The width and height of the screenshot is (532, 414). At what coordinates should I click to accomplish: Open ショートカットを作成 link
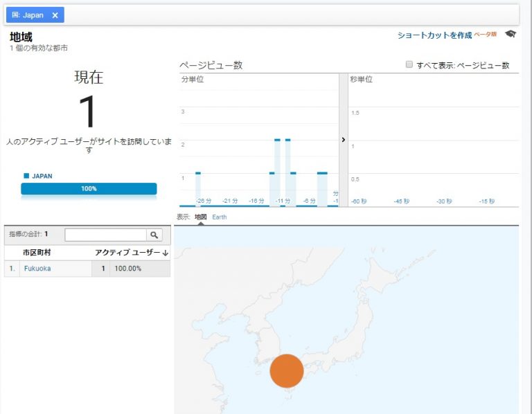434,35
